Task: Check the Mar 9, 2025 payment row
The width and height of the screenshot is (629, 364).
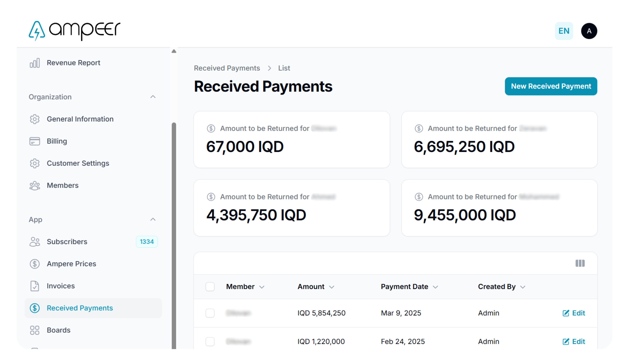Action: [x=210, y=313]
